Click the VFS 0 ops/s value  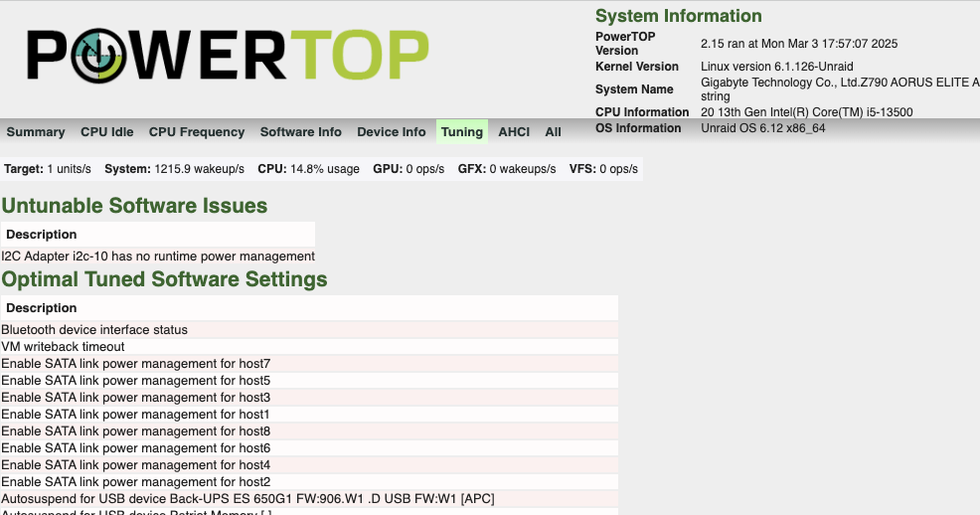click(603, 169)
